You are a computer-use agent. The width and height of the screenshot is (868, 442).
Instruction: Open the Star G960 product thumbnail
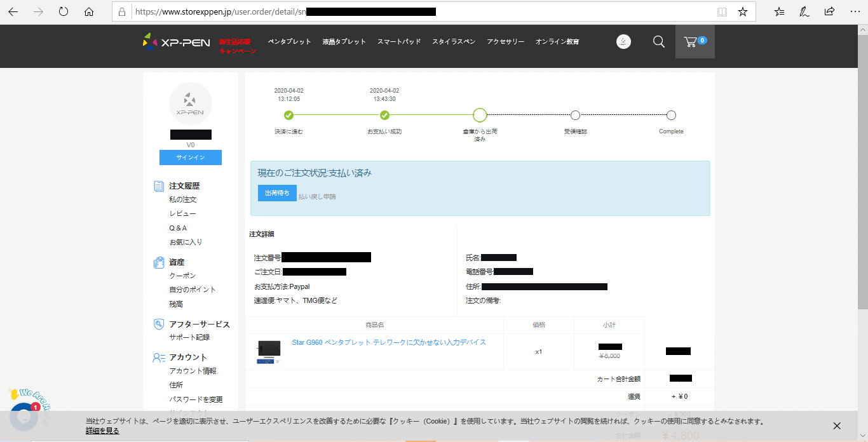tap(268, 352)
